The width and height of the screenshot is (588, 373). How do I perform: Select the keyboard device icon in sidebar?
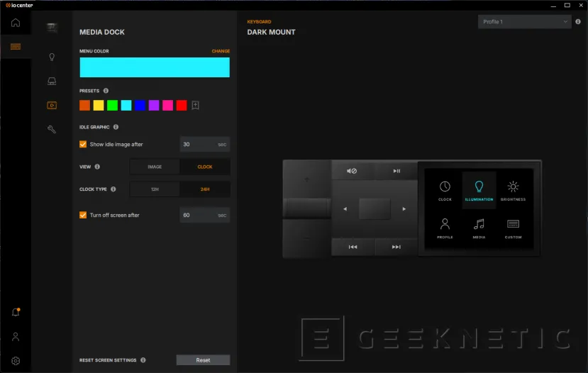[16, 47]
